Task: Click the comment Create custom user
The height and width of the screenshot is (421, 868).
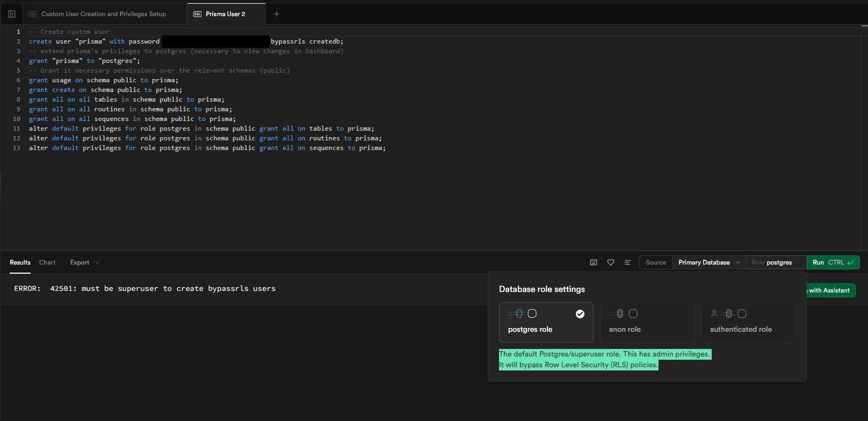Action: [x=69, y=32]
